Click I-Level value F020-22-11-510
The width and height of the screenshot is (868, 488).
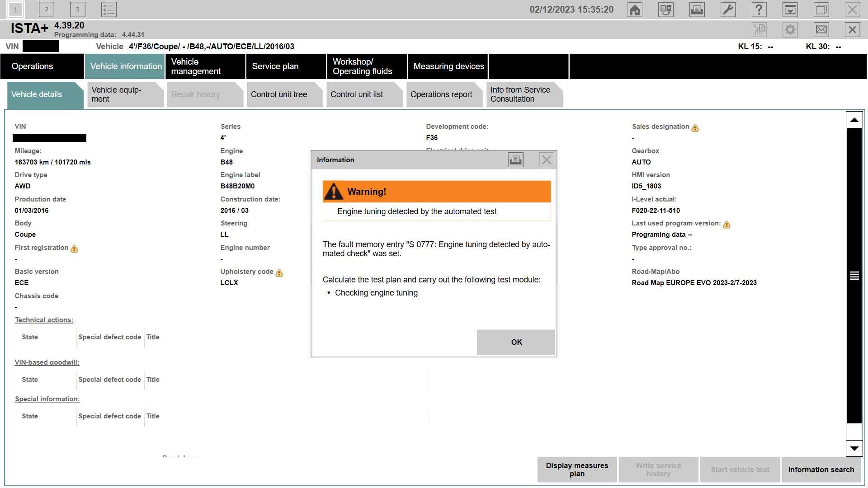[656, 211]
